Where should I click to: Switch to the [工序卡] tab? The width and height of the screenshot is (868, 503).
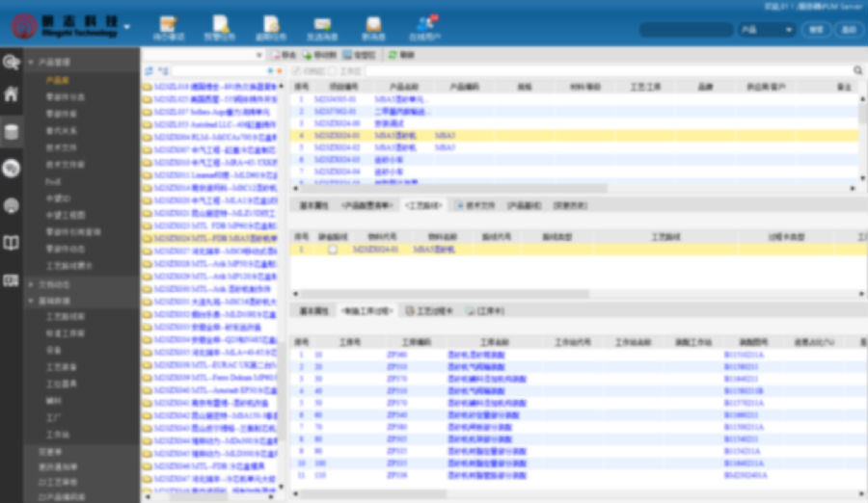pos(485,311)
